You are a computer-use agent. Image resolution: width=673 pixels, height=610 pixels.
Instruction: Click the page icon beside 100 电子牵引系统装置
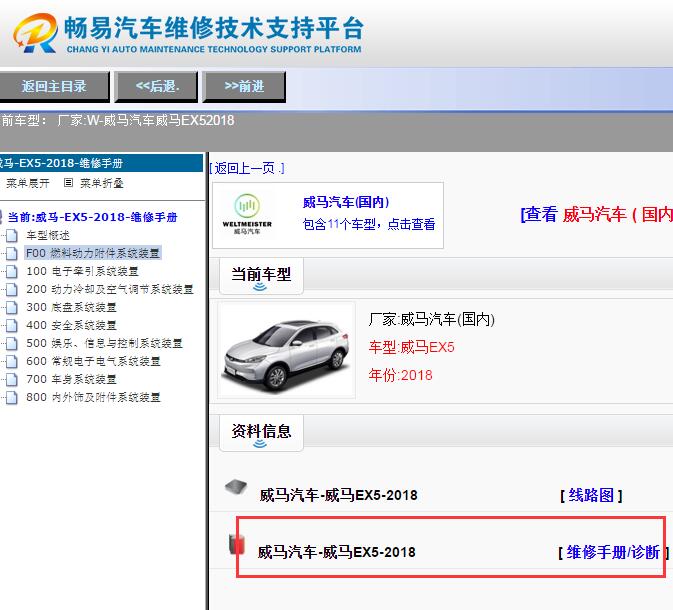point(12,272)
